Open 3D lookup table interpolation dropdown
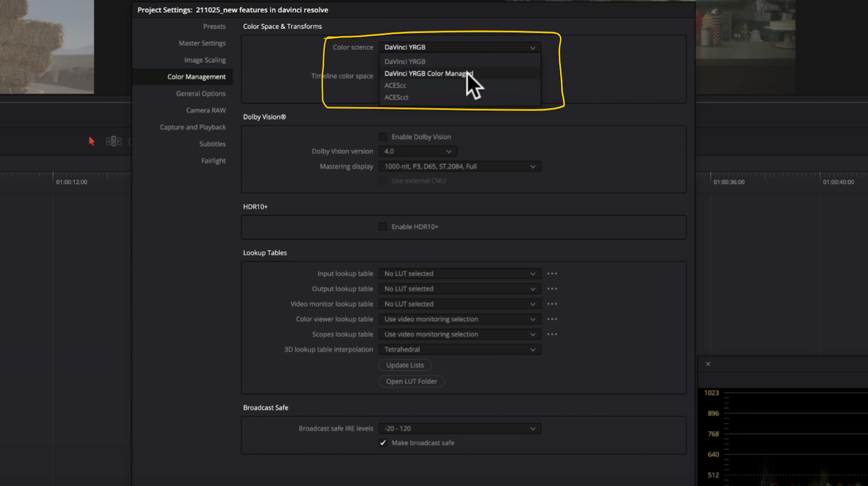Screen dimensions: 868x486 coord(459,350)
